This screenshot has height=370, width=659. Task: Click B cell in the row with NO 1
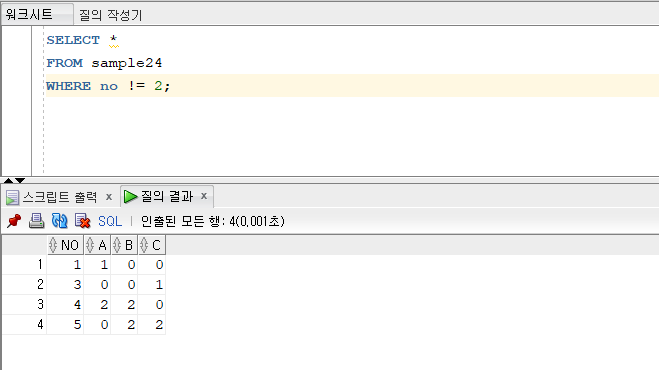[x=124, y=265]
